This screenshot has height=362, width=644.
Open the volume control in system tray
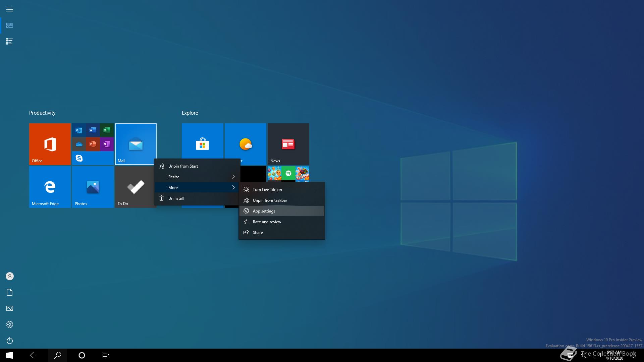click(x=584, y=355)
